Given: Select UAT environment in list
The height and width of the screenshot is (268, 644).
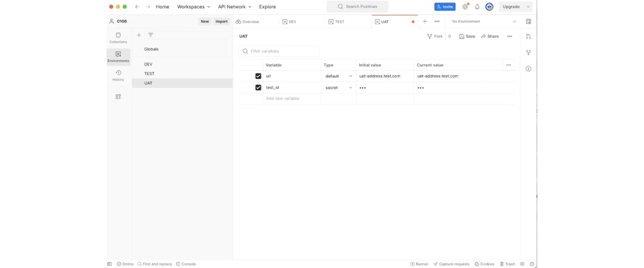Looking at the screenshot, I should click(x=182, y=83).
